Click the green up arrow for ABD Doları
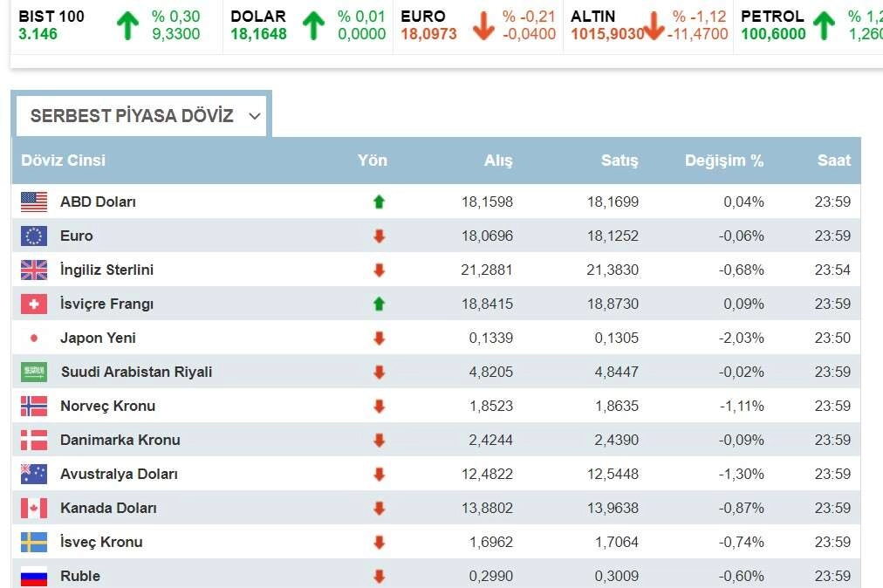 pos(379,202)
